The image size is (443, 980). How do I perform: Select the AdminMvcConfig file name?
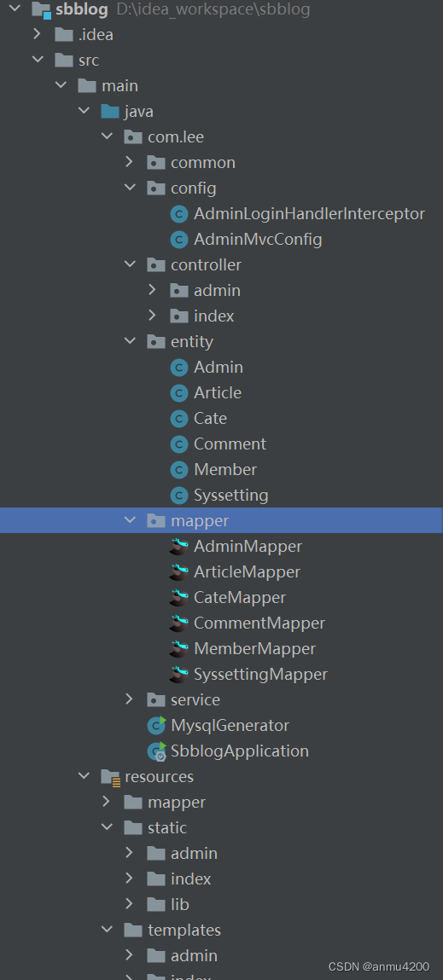pos(258,240)
